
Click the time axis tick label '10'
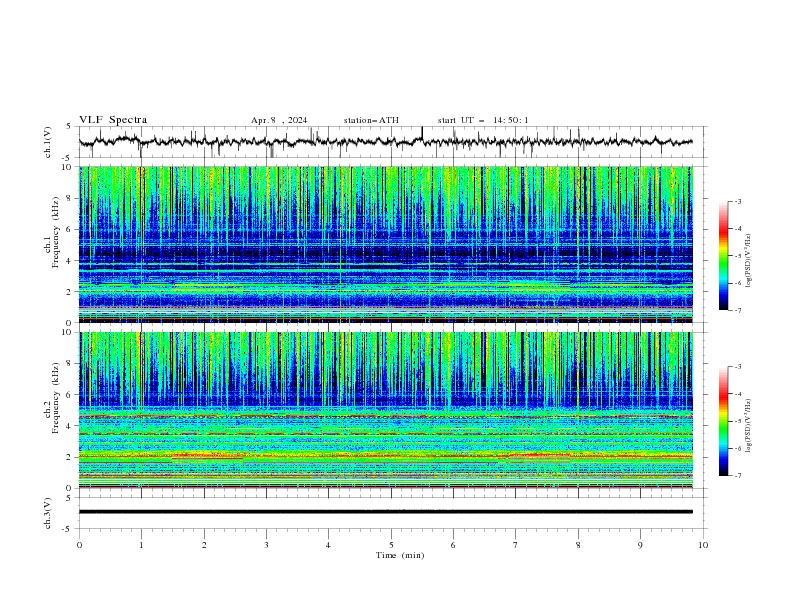tap(703, 545)
